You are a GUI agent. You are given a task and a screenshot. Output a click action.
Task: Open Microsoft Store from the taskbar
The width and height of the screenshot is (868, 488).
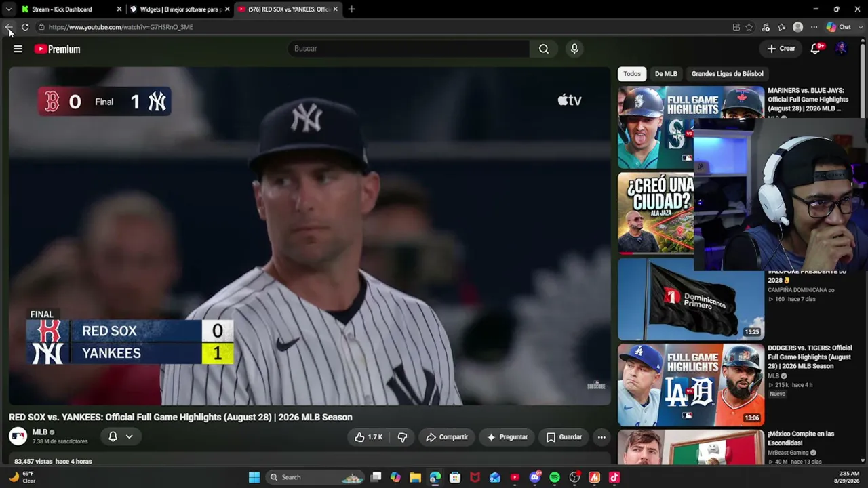455,477
